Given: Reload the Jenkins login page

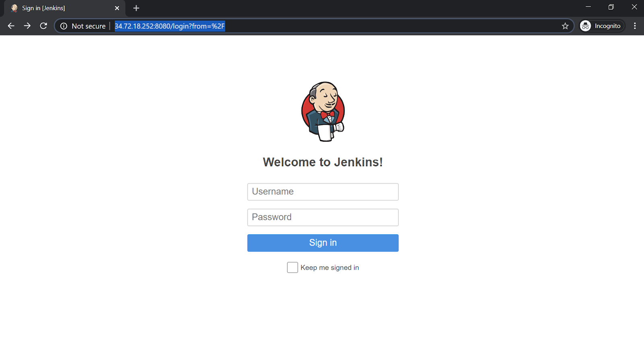Looking at the screenshot, I should (x=43, y=26).
